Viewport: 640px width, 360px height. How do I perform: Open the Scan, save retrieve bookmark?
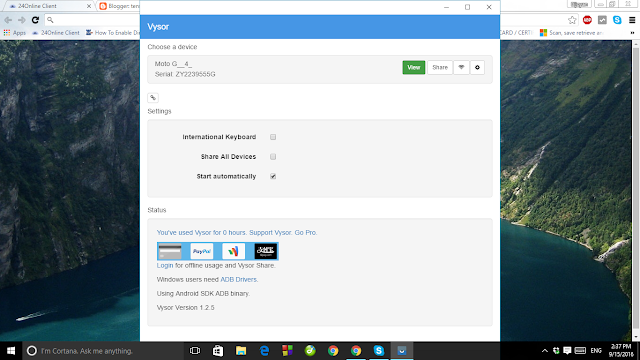tap(571, 33)
